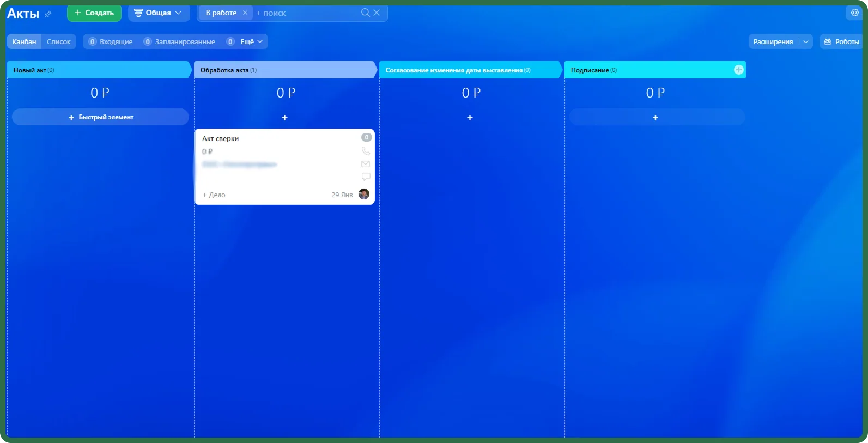Open the settings gear icon

[x=854, y=13]
